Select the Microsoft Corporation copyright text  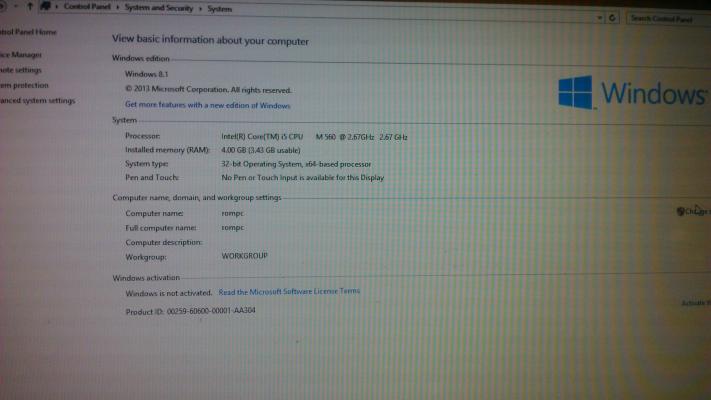(x=208, y=89)
